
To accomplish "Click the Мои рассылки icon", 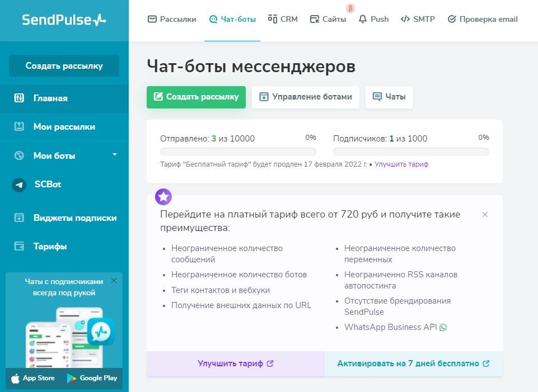I will [x=19, y=126].
